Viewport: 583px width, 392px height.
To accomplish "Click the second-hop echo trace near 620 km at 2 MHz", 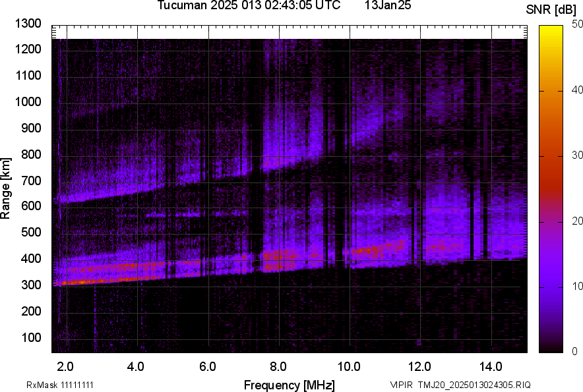I will (x=75, y=199).
